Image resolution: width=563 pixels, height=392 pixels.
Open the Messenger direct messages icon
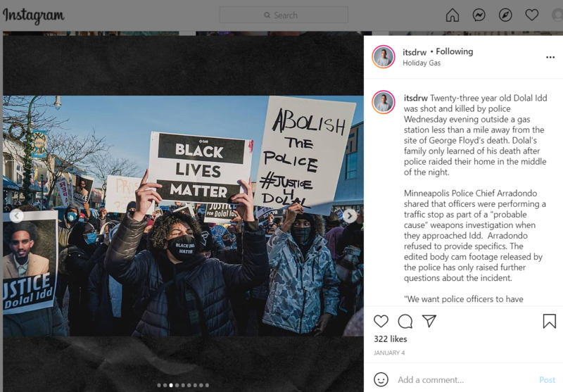479,15
